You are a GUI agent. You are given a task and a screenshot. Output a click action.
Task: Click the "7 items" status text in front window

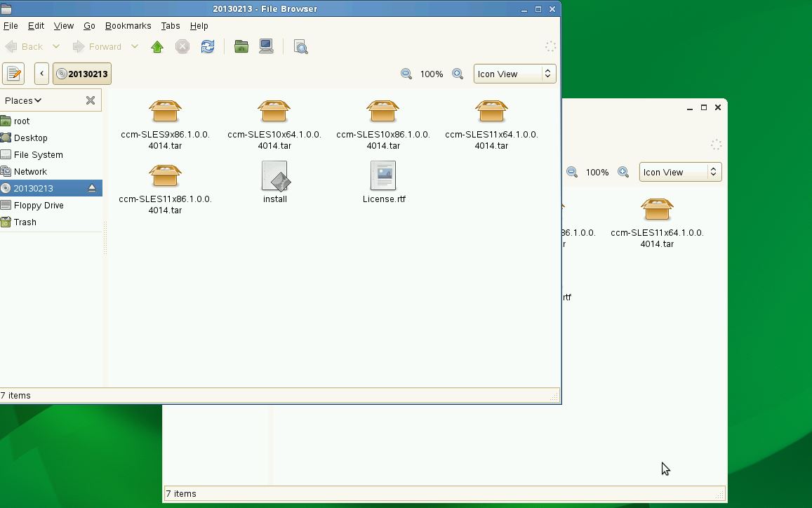15,396
